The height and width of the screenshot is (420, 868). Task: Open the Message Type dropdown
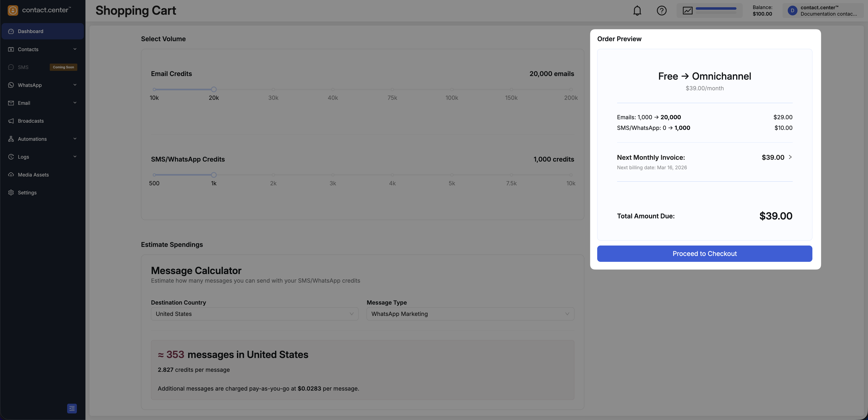[x=470, y=314]
